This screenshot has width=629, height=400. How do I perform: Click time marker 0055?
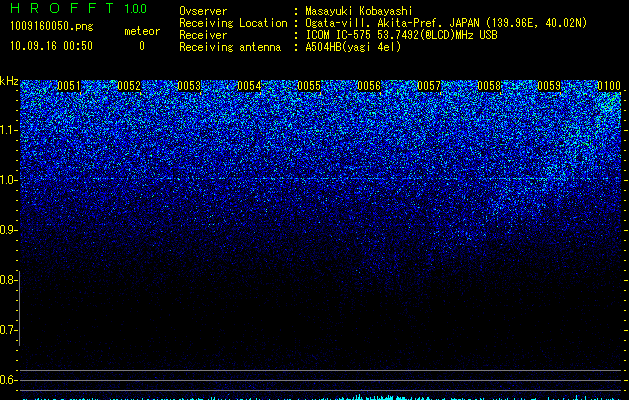(309, 86)
